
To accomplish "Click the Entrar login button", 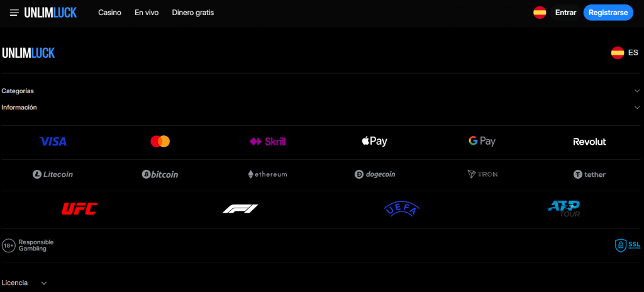I will click(x=565, y=13).
